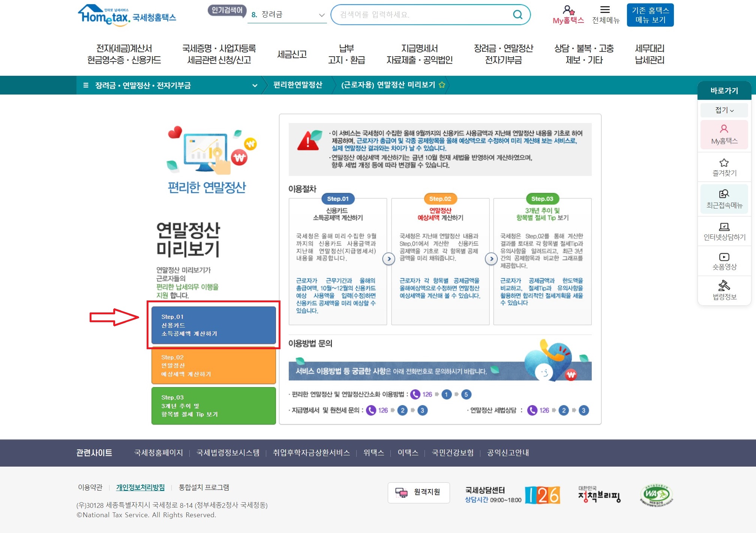Click the search magnifier icon
Image resolution: width=756 pixels, height=533 pixels.
[x=517, y=15]
